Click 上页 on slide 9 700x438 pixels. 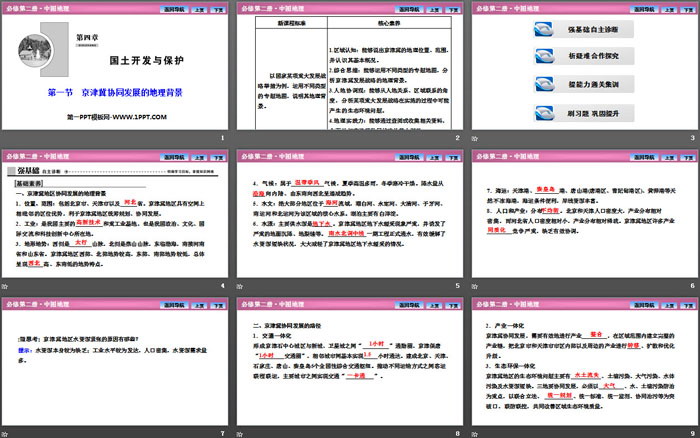[669, 305]
